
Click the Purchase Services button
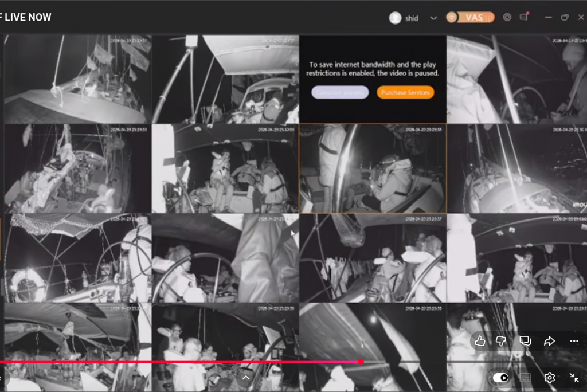tap(405, 92)
